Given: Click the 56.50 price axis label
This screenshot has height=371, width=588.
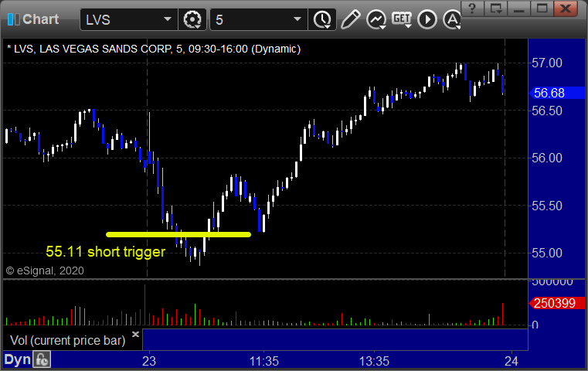Looking at the screenshot, I should tap(547, 111).
